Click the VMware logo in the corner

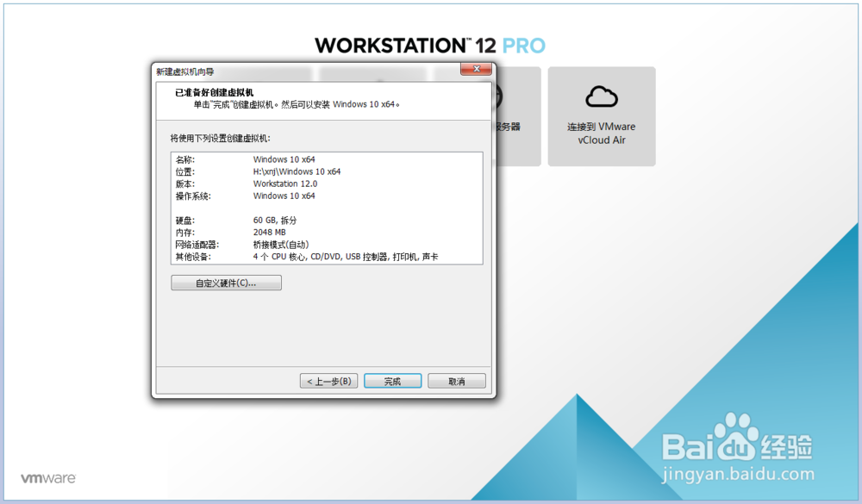(48, 478)
